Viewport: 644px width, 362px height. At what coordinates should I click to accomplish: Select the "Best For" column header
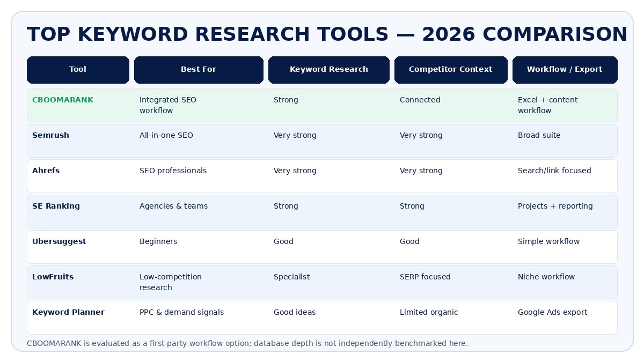[x=199, y=70]
